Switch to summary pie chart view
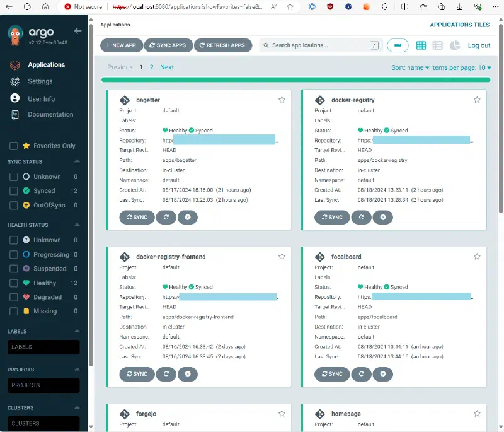Image resolution: width=504 pixels, height=432 pixels. [455, 45]
